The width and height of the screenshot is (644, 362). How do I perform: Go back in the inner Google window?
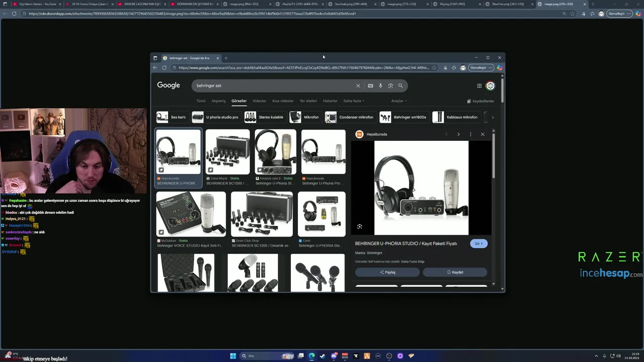[155, 67]
